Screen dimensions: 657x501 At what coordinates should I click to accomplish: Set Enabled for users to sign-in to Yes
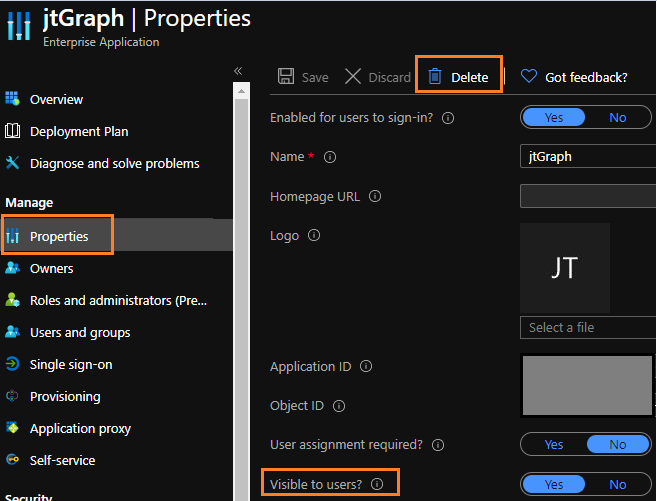click(554, 117)
